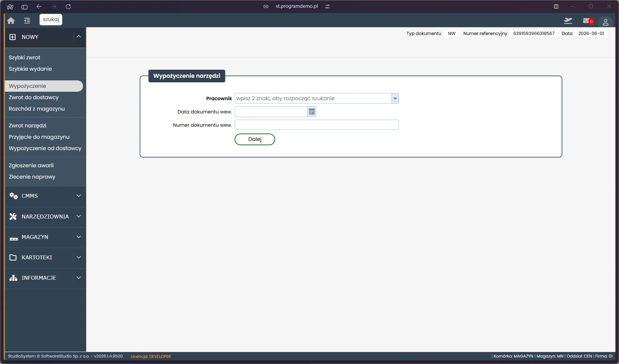Focus the Numer dokumentu wew. field

pyautogui.click(x=317, y=125)
